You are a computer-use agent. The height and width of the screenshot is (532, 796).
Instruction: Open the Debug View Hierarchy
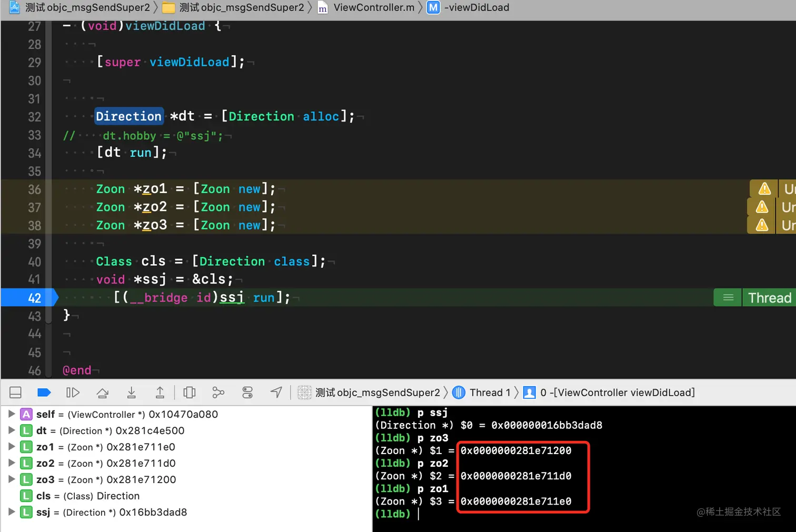190,393
